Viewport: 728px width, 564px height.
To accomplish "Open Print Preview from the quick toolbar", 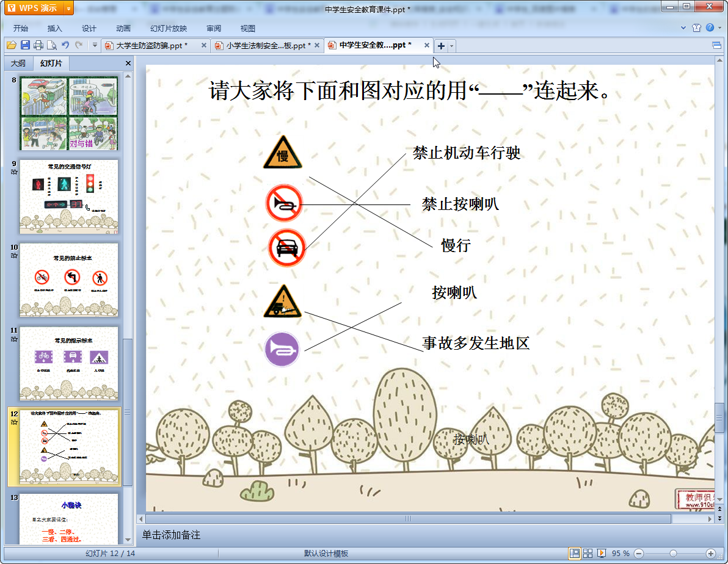I will (51, 45).
